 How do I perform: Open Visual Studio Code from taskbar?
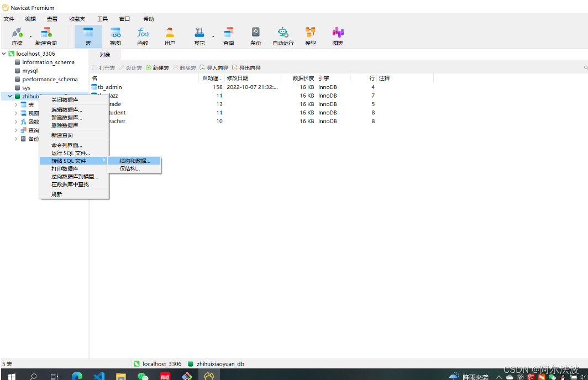coord(99,376)
